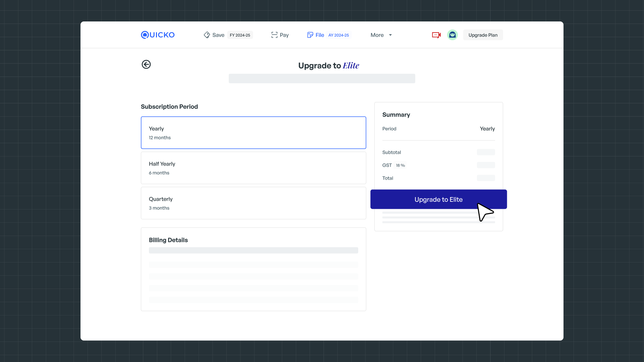Click the Pay scan icon

coord(274,35)
